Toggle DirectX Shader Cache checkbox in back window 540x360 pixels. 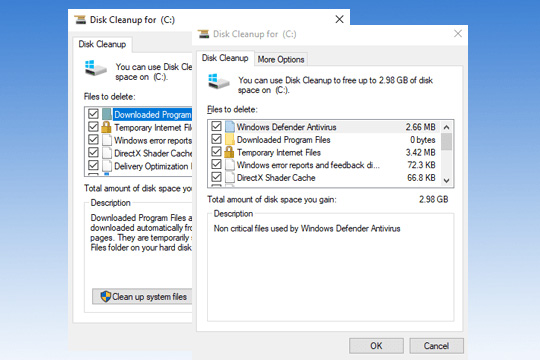tap(93, 152)
